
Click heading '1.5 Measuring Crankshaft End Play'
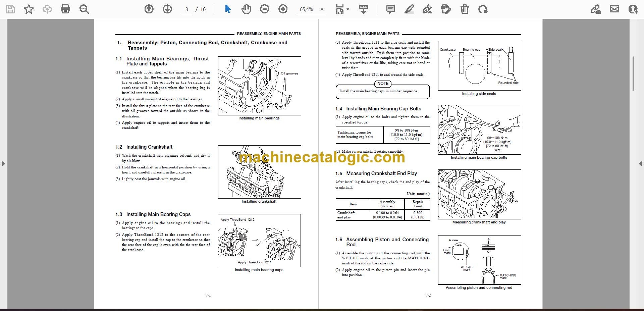coord(376,173)
